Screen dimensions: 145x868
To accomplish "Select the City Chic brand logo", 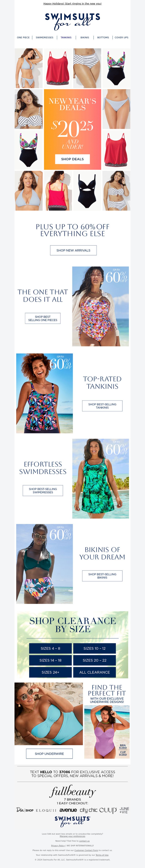I will point(88,810).
